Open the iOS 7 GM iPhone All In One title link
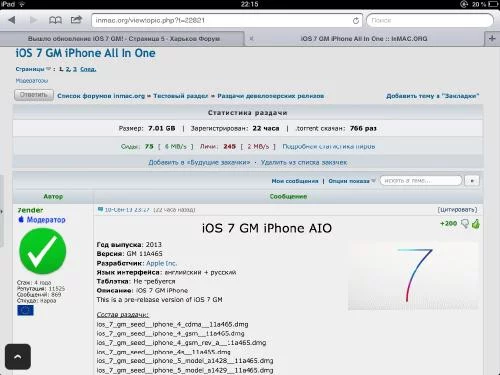Viewport: 500px width, 375px height. 85,53
